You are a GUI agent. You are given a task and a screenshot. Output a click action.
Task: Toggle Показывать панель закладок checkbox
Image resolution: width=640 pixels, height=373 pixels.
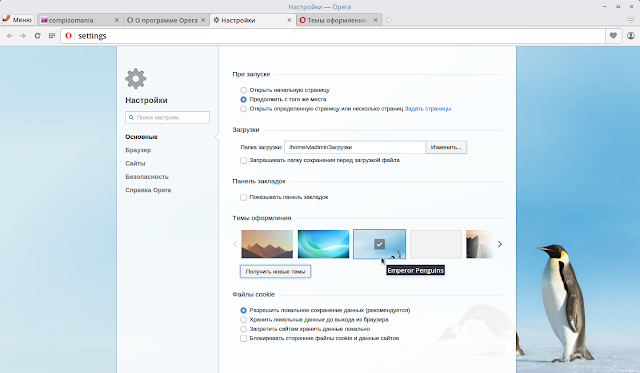coord(243,197)
